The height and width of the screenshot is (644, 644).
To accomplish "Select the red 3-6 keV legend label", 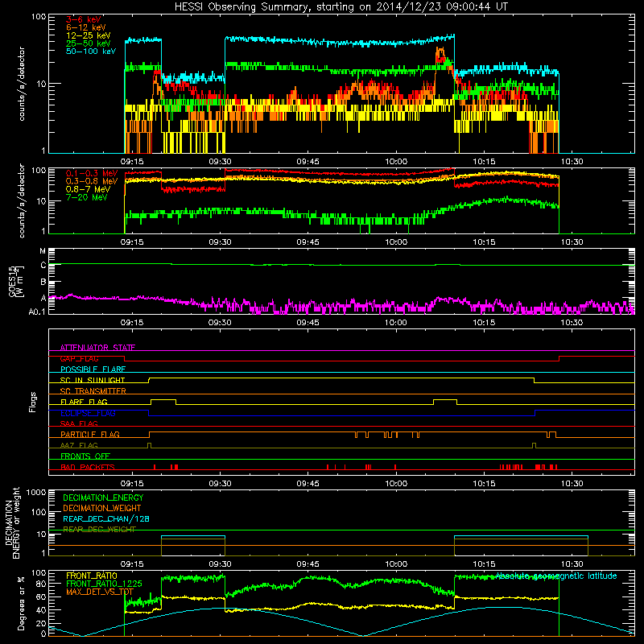I will click(x=84, y=19).
